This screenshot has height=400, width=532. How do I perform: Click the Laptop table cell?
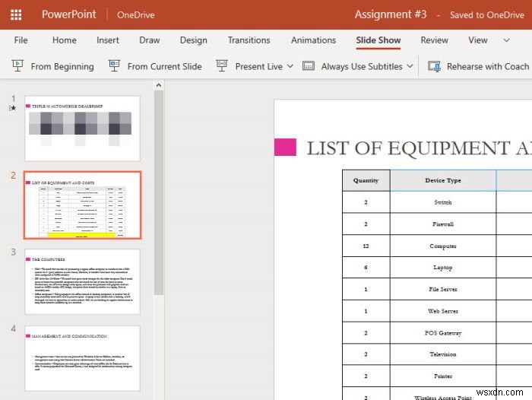click(x=443, y=268)
